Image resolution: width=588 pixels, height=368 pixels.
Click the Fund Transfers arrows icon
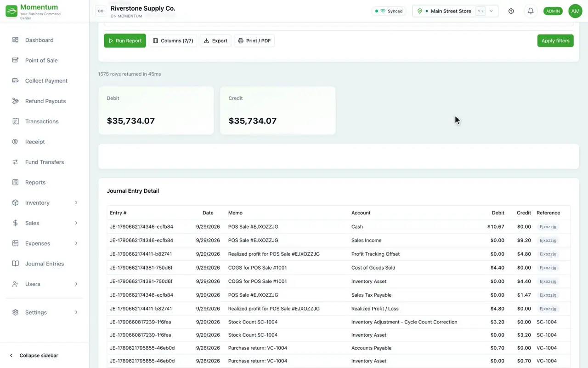15,162
